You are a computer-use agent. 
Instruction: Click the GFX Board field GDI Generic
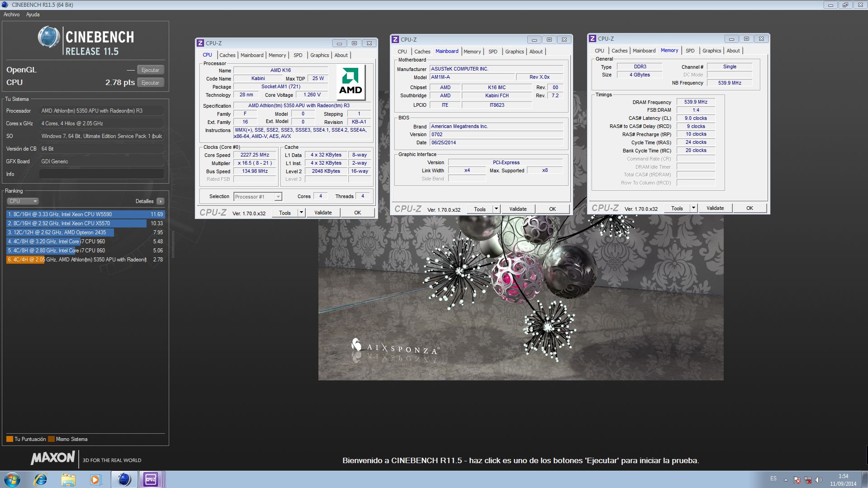coord(101,161)
